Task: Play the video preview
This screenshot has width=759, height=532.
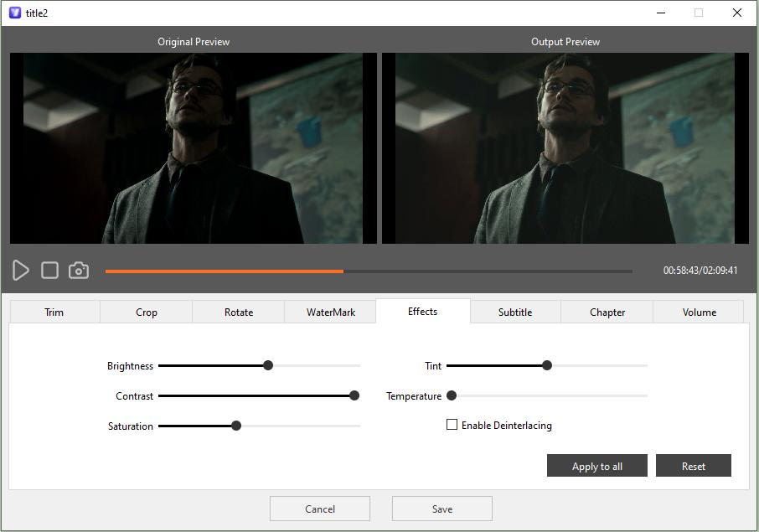Action: click(x=20, y=270)
